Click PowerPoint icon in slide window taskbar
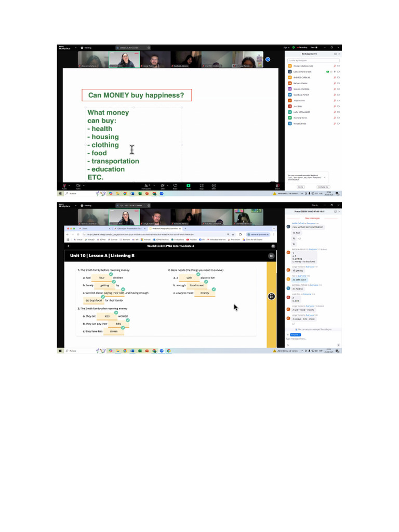This screenshot has height=532, width=399. [147, 193]
